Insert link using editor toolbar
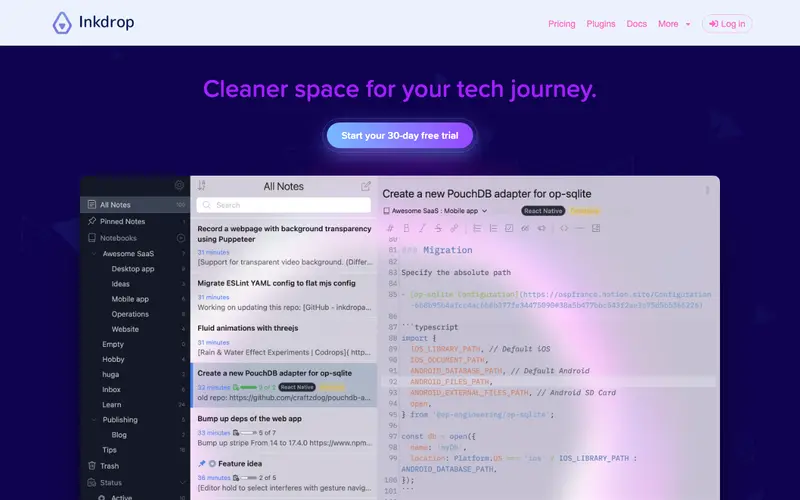This screenshot has width=800, height=500. pos(454,228)
